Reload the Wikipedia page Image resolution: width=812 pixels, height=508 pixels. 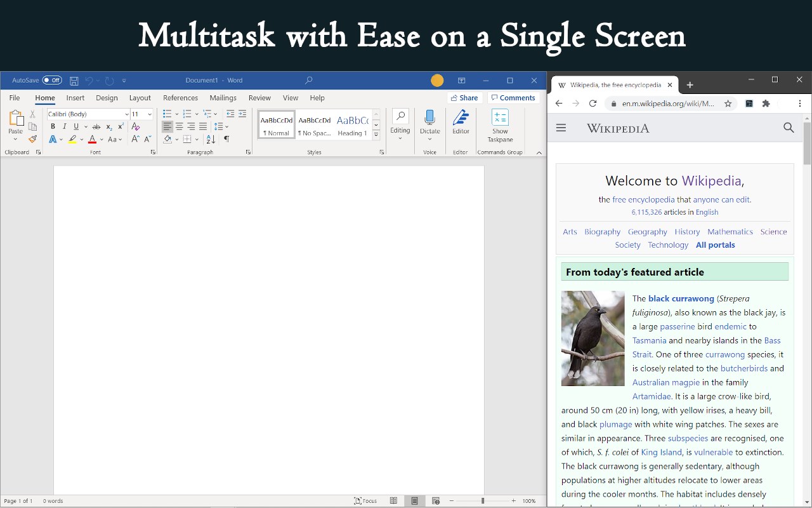593,104
